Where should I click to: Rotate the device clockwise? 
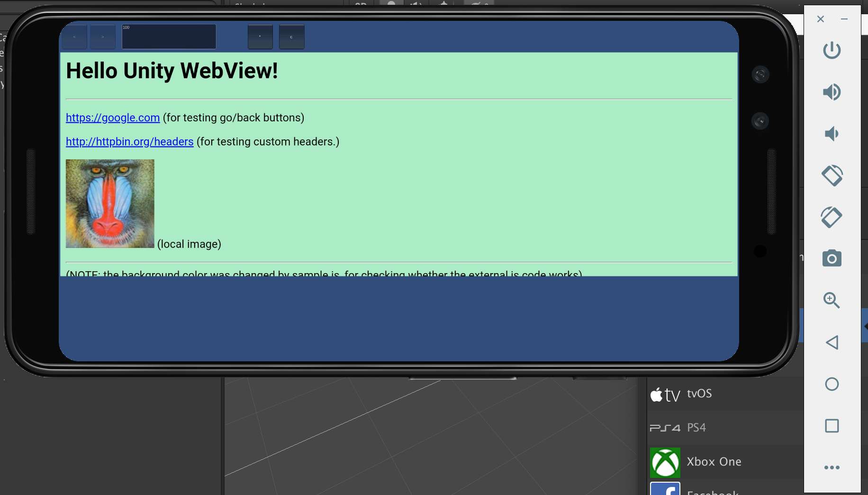832,217
